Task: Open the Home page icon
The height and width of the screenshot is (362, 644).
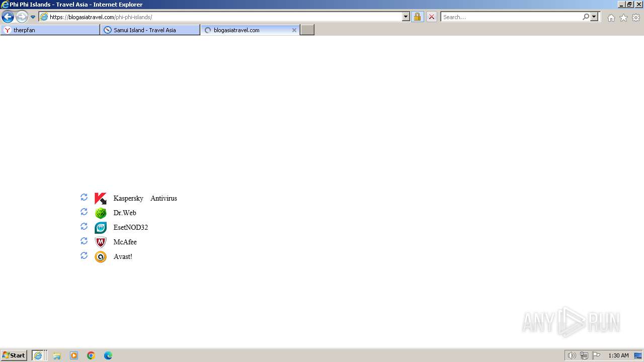Action: point(611,18)
